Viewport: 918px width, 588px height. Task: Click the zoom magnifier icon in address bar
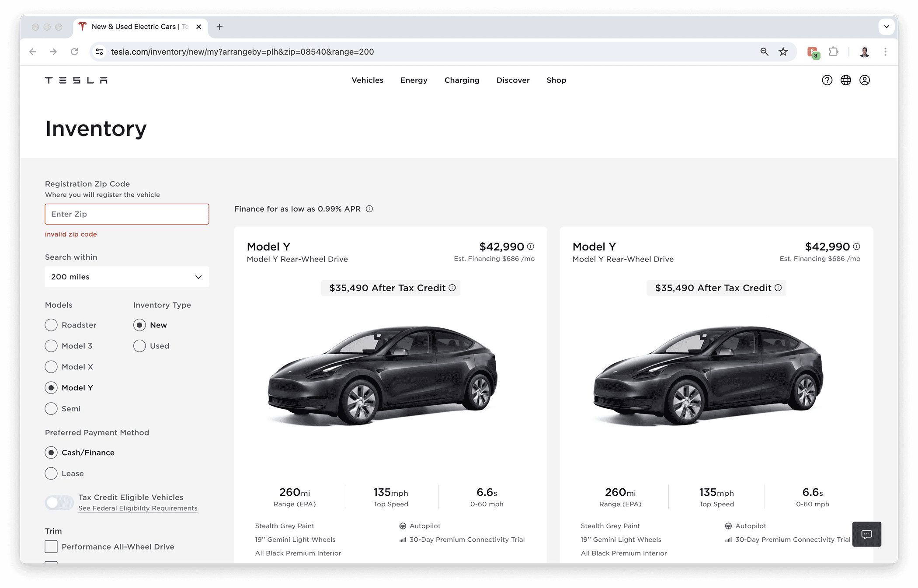(764, 52)
